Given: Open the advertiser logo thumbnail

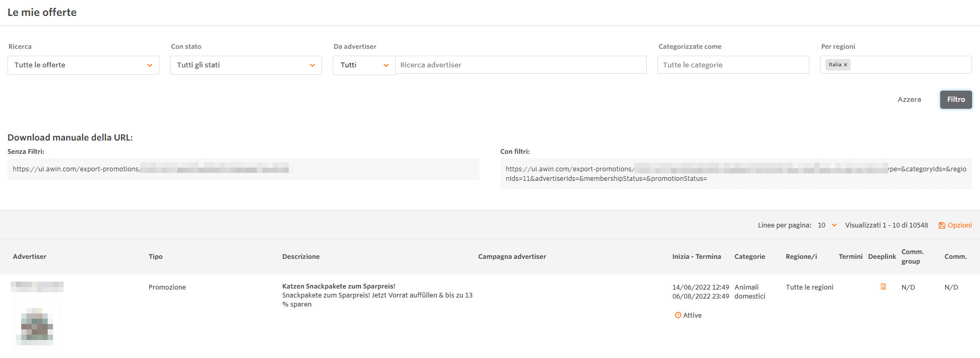Looking at the screenshot, I should (37, 325).
